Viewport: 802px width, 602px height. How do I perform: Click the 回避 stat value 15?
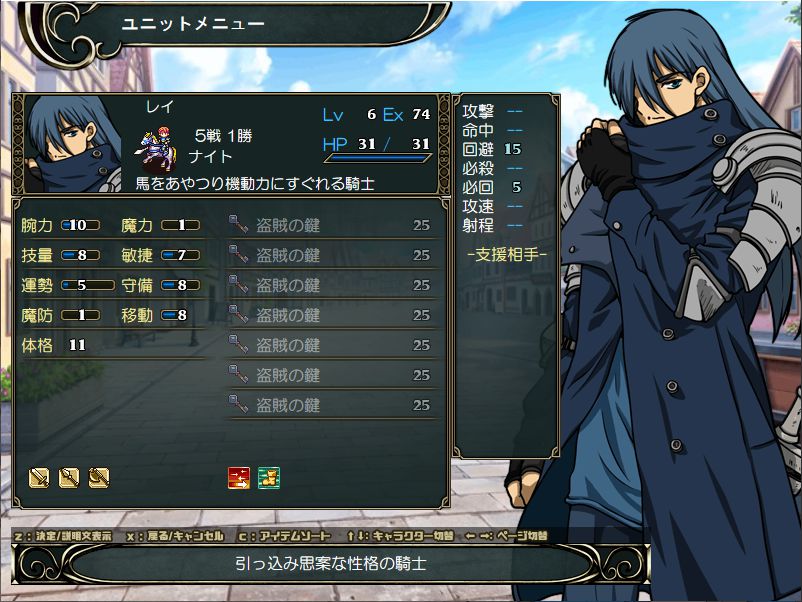pyautogui.click(x=513, y=149)
